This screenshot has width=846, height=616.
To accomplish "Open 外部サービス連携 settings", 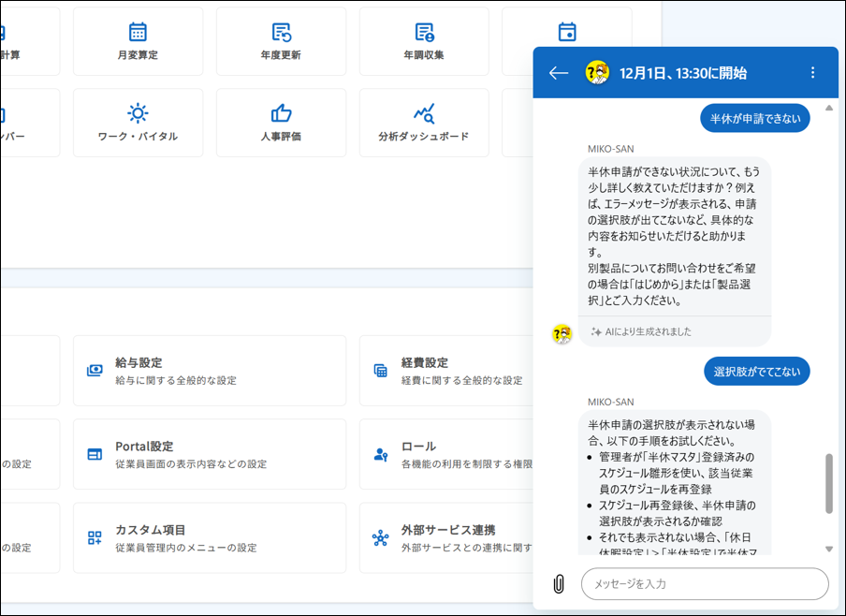I will pos(445,537).
